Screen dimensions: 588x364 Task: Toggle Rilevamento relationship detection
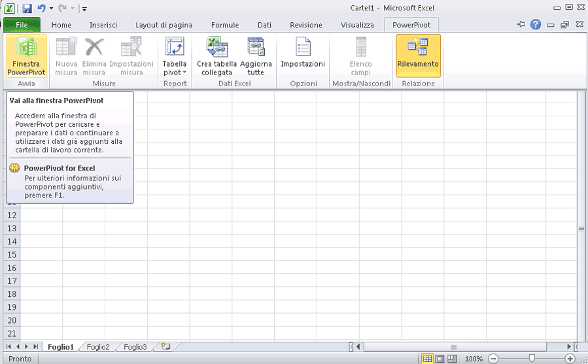click(x=418, y=56)
